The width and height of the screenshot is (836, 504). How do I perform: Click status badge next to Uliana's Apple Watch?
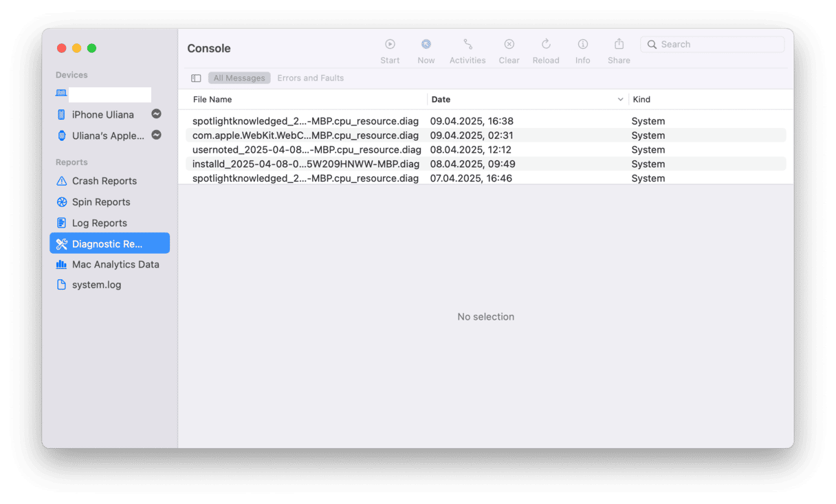pos(157,135)
